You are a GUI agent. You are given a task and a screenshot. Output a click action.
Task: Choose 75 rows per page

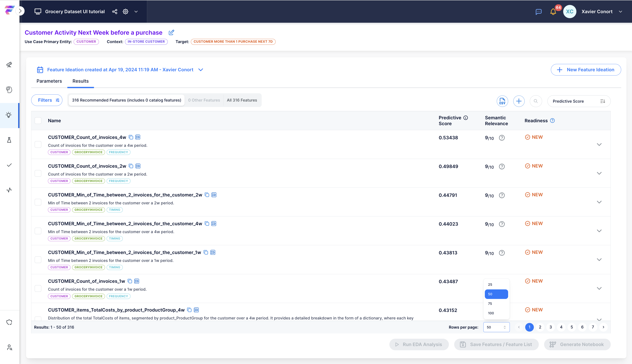tap(496, 304)
